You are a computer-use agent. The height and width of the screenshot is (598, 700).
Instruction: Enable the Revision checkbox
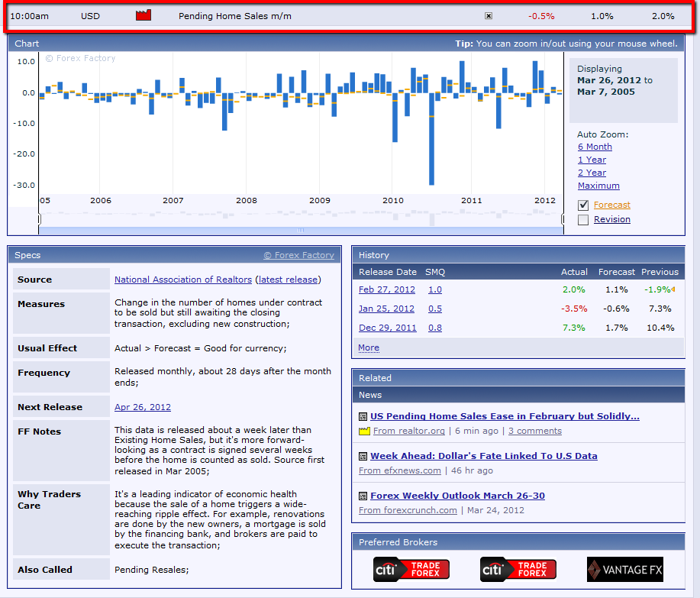583,220
